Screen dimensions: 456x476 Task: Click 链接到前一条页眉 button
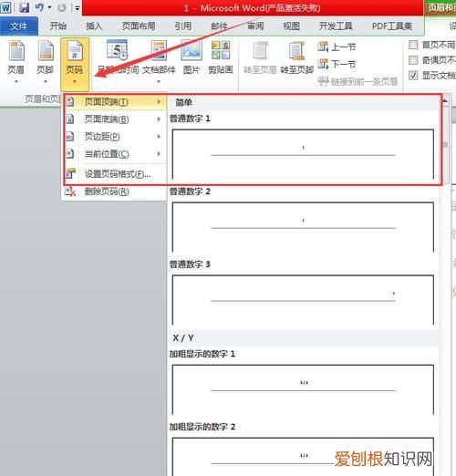coord(358,81)
